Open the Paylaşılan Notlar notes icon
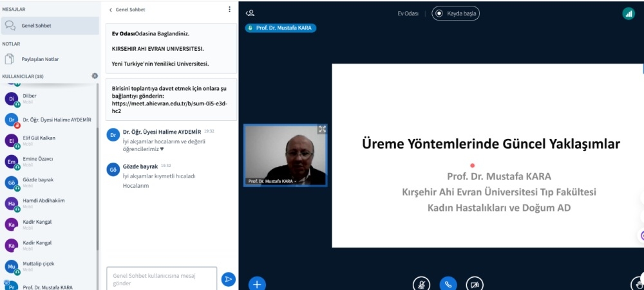The height and width of the screenshot is (290, 644). (x=10, y=59)
